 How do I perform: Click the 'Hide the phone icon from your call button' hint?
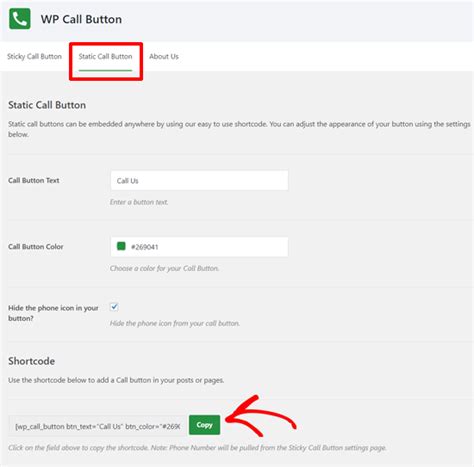(175, 323)
